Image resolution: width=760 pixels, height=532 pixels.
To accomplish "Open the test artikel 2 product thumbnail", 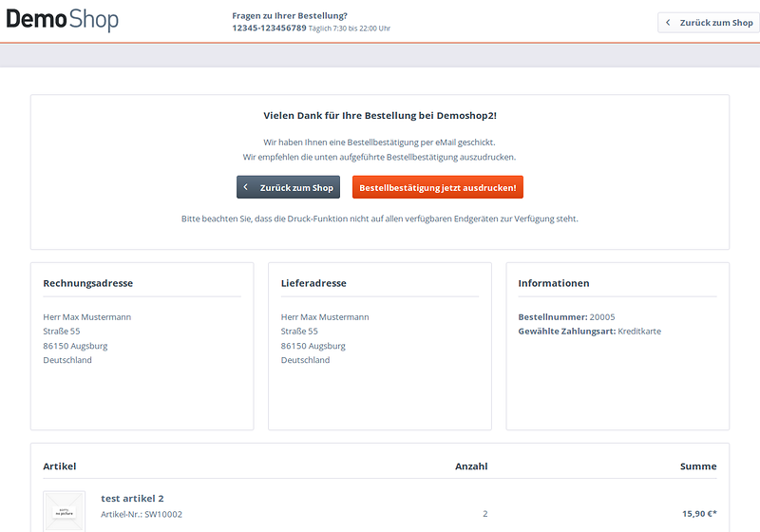I will pos(65,511).
